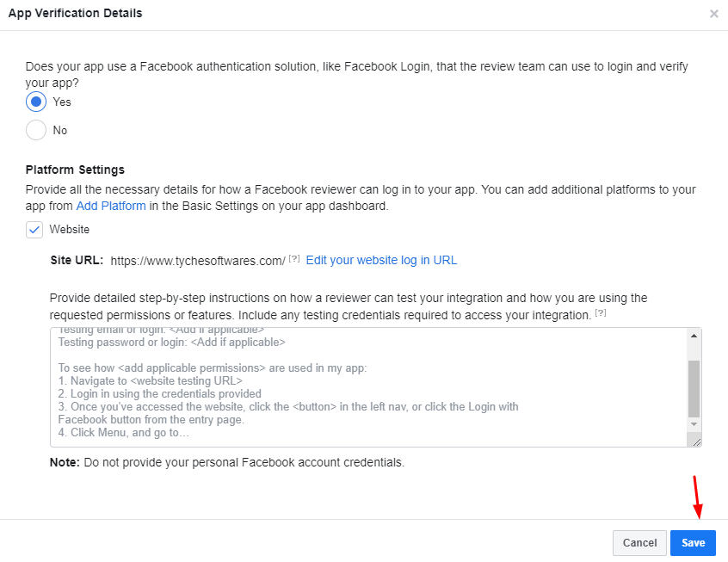This screenshot has width=728, height=562.
Task: Open the Add Platform link
Action: (x=111, y=206)
